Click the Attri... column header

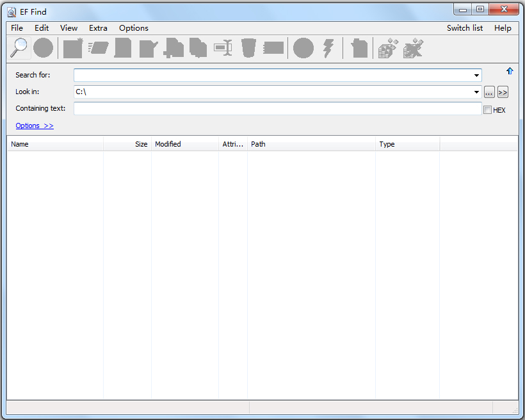[x=233, y=144]
